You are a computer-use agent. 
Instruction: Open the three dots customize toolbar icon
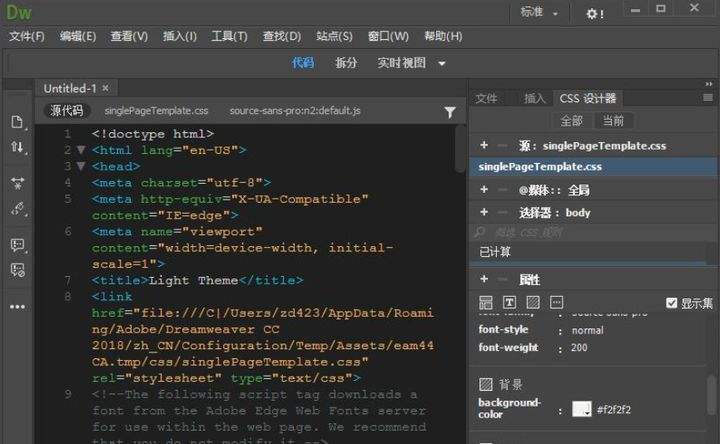[17, 307]
